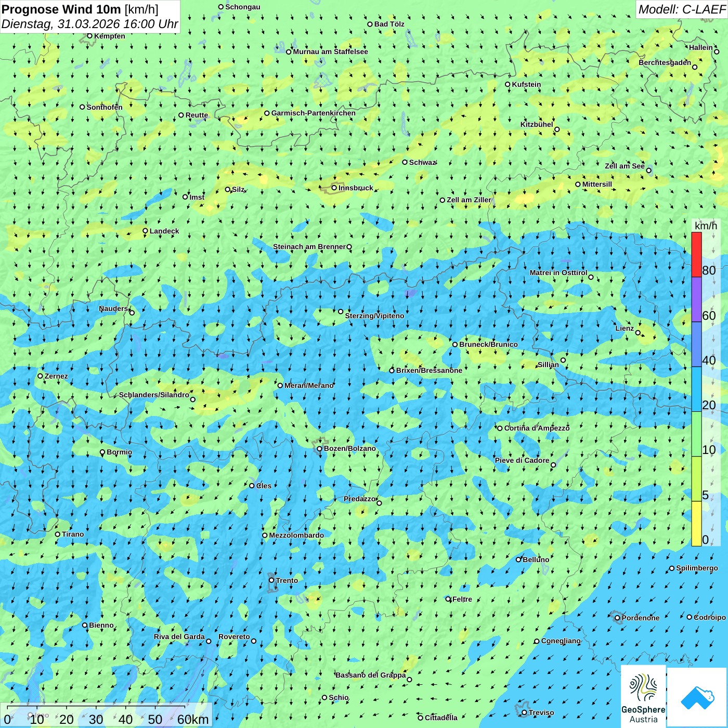Click the Bruneck/Brunico marker

[x=455, y=344]
